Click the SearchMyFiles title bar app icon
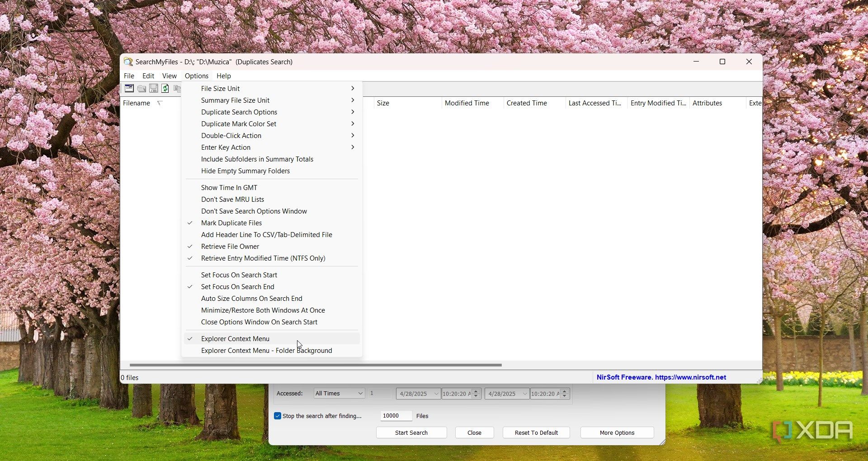868x461 pixels. tap(128, 62)
